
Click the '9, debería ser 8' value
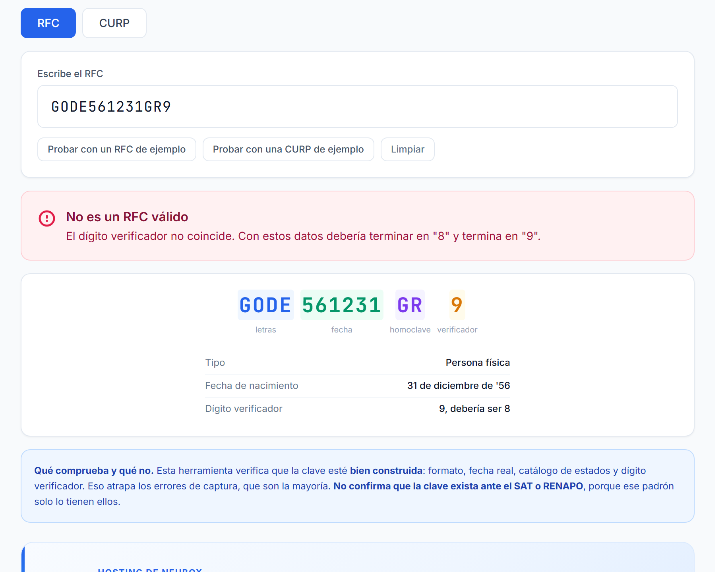tap(474, 409)
